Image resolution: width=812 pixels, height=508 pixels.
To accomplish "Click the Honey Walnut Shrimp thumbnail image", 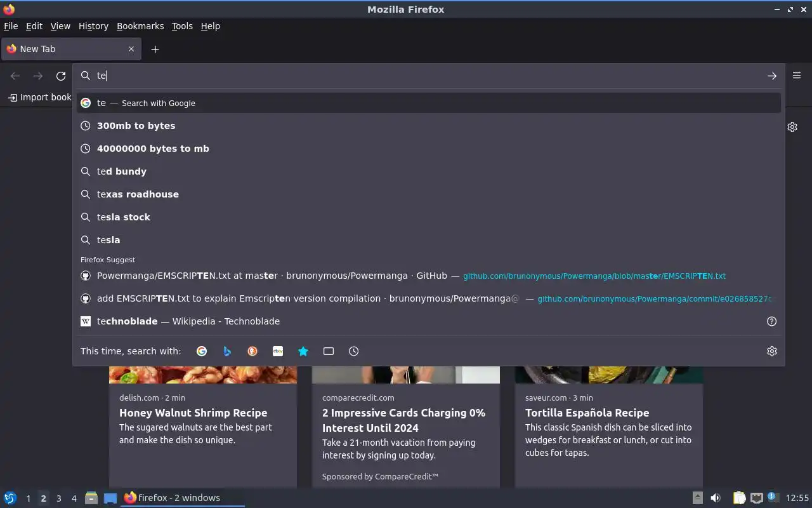I will (x=203, y=375).
